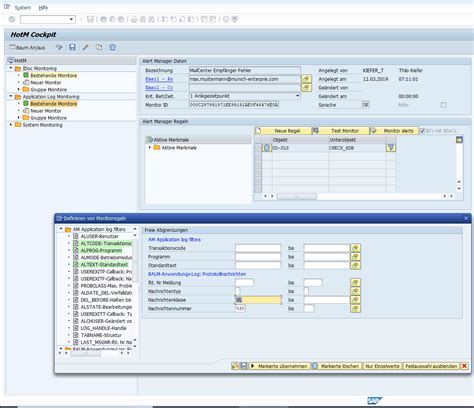Screen dimensions: 474x408
Task: Click the Markierte löschen button
Action: (x=336, y=366)
